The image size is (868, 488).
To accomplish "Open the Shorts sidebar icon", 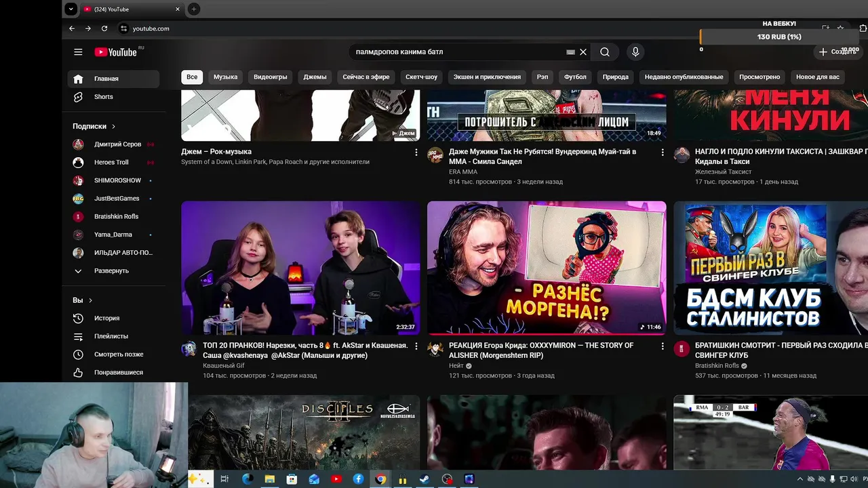I will [78, 97].
